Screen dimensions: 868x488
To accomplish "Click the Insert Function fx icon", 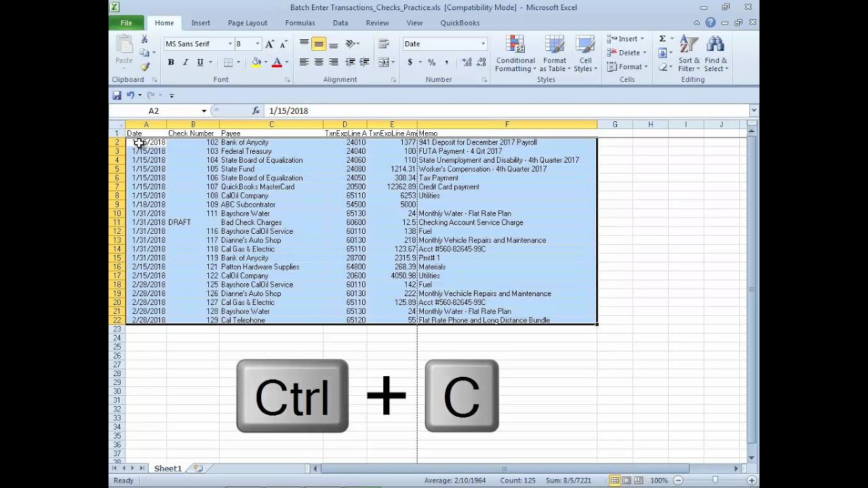I will 256,110.
